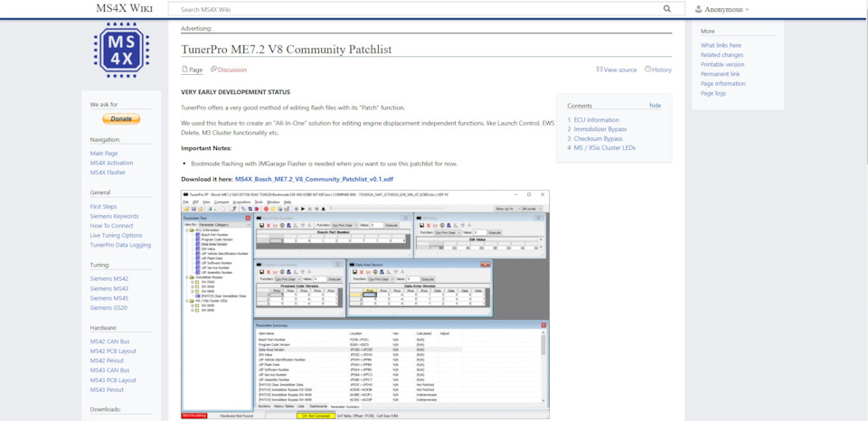The height and width of the screenshot is (421, 868).
Task: Open the First Steps link
Action: (103, 206)
